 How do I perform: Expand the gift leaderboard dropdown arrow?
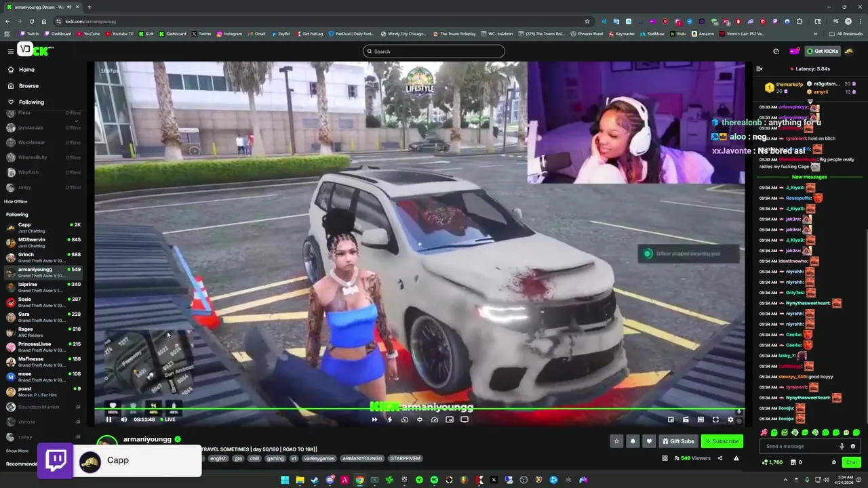point(810,101)
